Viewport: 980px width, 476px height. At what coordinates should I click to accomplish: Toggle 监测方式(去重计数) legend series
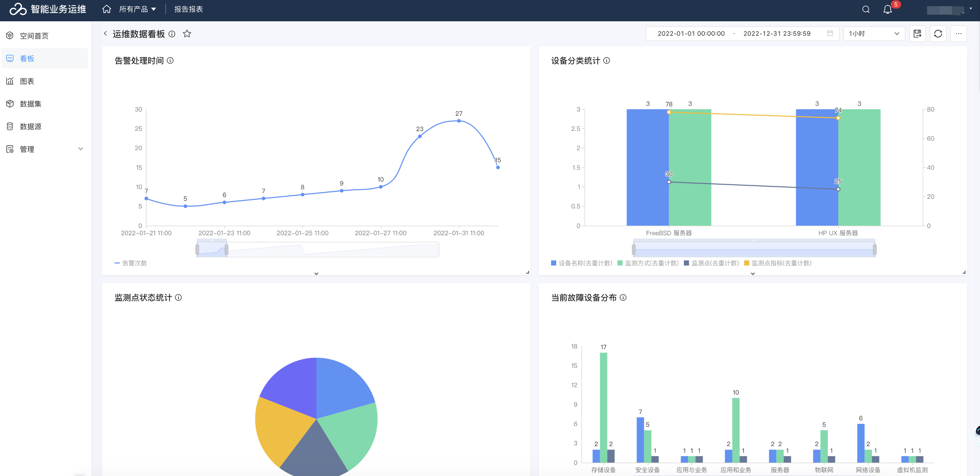(x=648, y=263)
